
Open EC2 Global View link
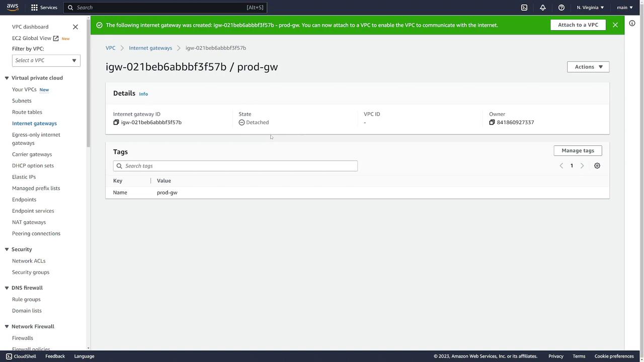[x=35, y=38]
